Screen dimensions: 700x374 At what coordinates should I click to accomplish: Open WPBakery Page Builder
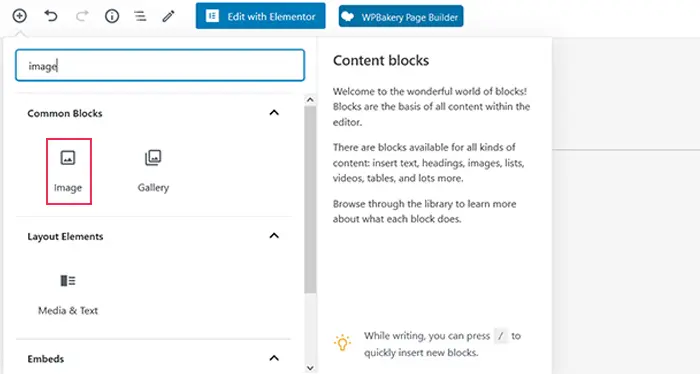pos(401,17)
